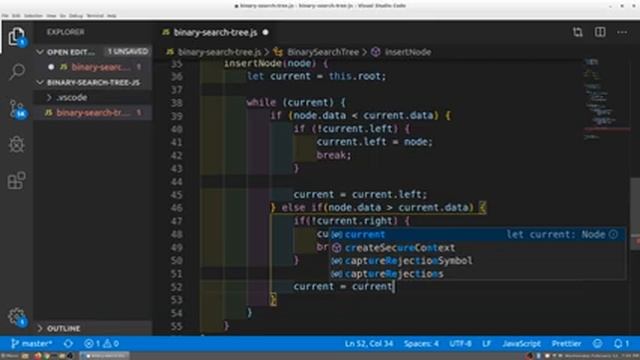Open problems panel via errors and warnings count
The image size is (640, 360).
coord(101,344)
